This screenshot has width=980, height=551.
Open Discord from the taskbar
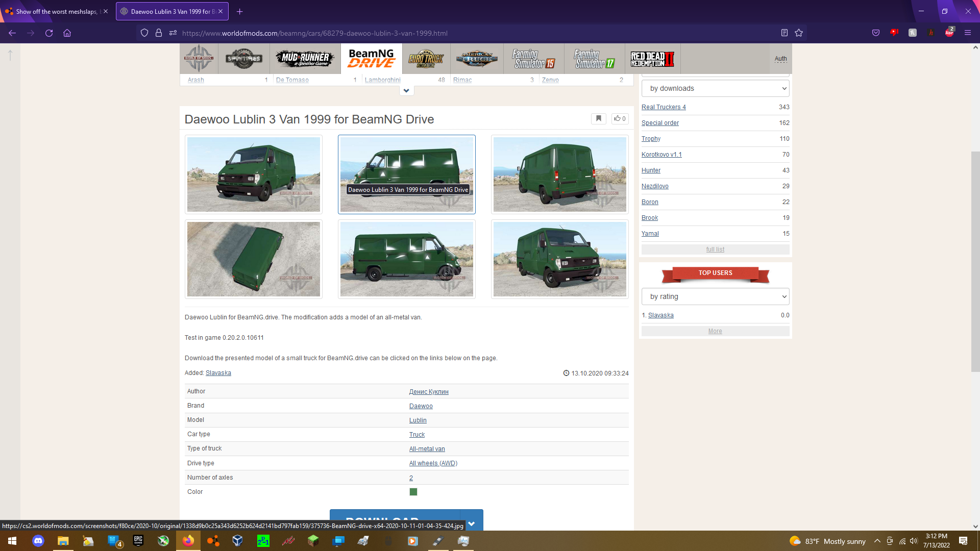38,541
